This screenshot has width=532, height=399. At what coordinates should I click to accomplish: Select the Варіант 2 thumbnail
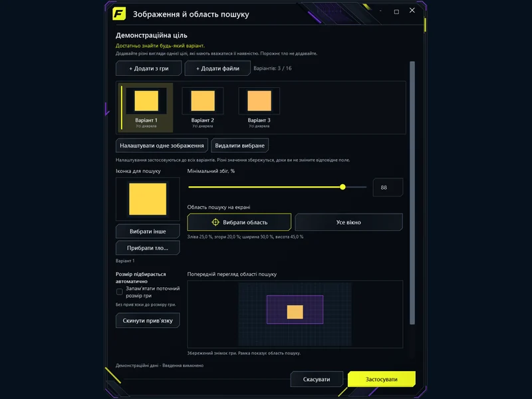pos(203,108)
